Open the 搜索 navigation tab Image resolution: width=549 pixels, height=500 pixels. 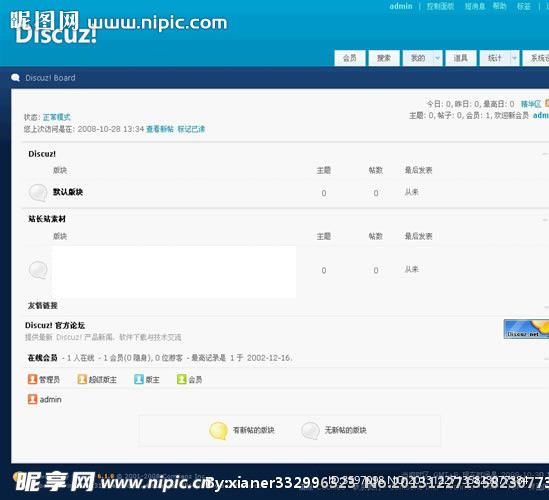pos(384,58)
